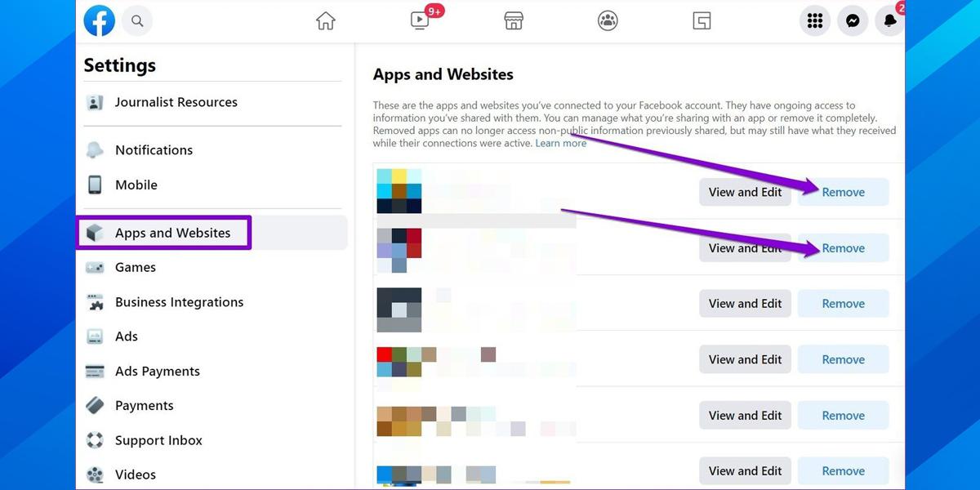Click View and Edit for third app
Screen dimensions: 980x490
pos(745,303)
